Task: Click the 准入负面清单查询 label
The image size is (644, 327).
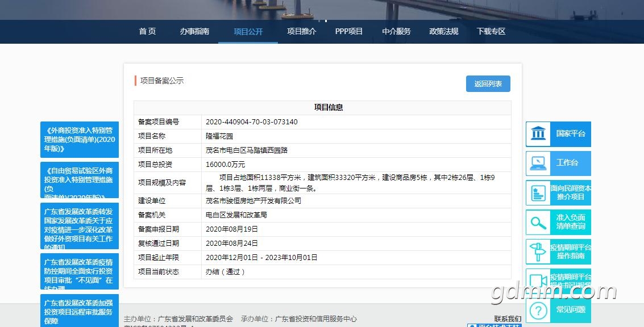Action: [571, 222]
